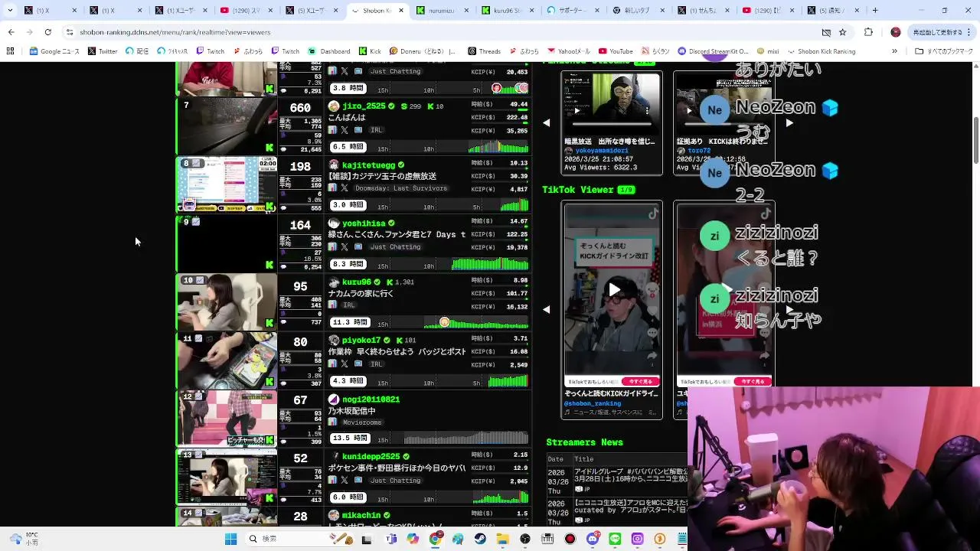
Task: Switch to 'サポーター' browser tab
Action: click(573, 11)
